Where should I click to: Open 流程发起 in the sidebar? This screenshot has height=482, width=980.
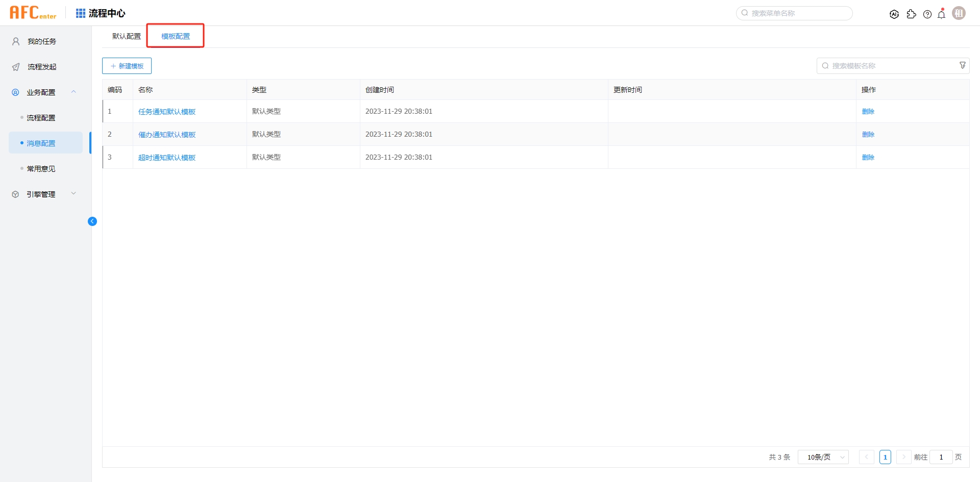[42, 67]
